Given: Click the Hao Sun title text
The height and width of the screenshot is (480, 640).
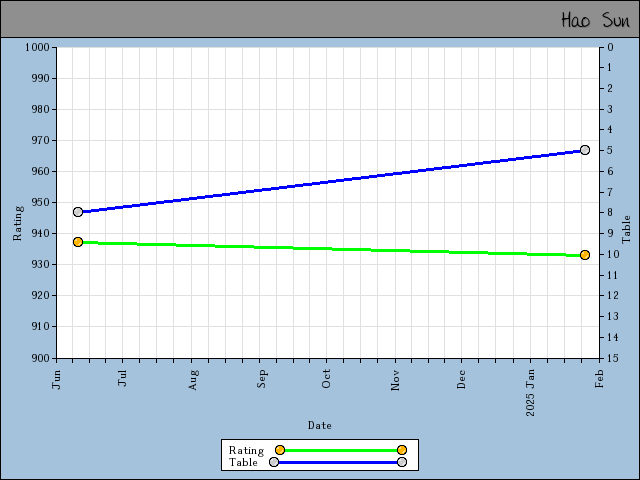Looking at the screenshot, I should click(595, 20).
